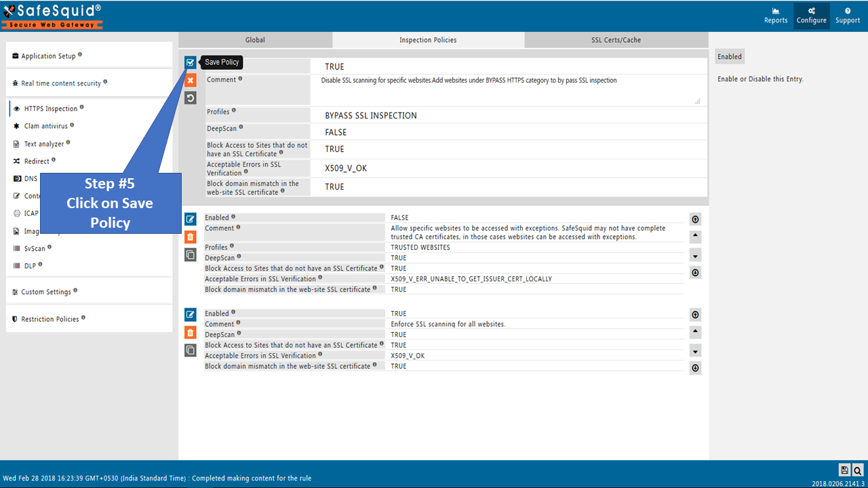Click version text 2018.0206.2141.3
Viewport: 868px width, 488px height.
click(x=838, y=483)
